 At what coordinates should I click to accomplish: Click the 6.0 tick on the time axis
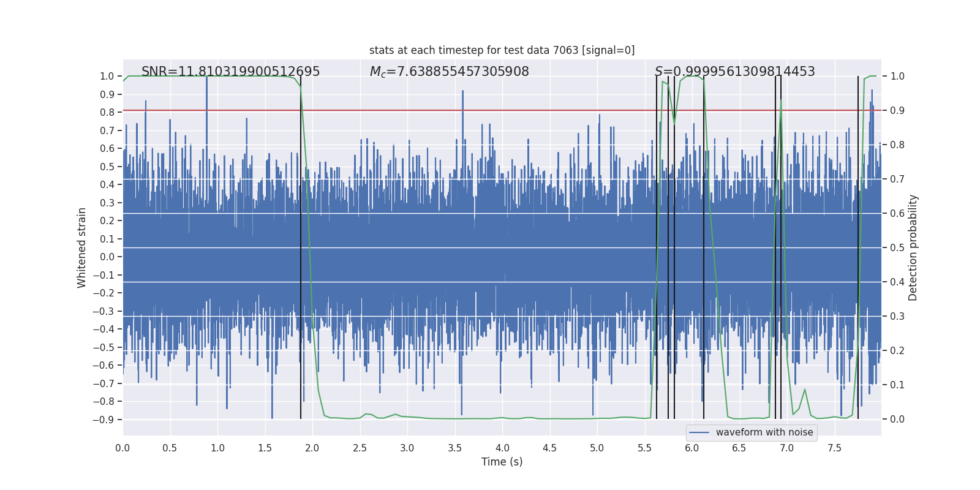pos(692,448)
